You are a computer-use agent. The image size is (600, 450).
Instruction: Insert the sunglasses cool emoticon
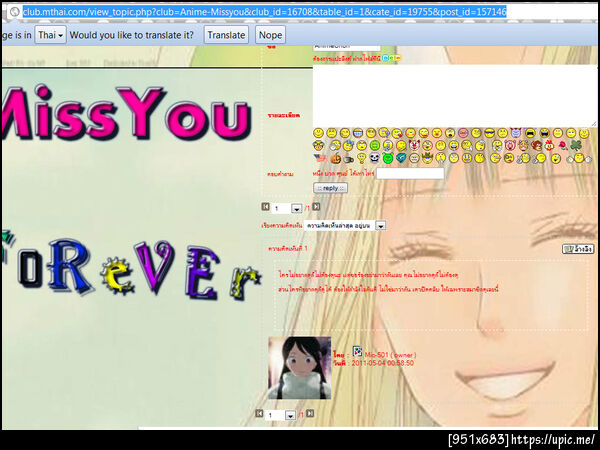(489, 133)
